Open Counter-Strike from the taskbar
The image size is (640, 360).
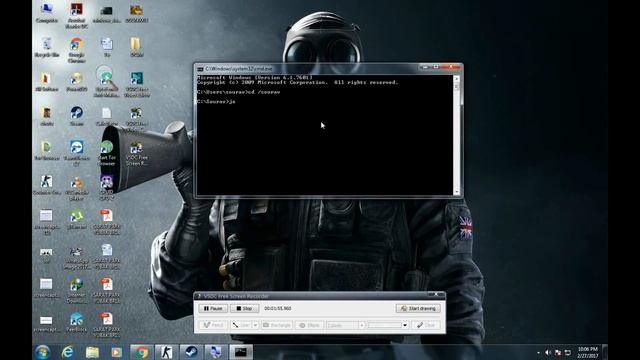click(x=166, y=352)
